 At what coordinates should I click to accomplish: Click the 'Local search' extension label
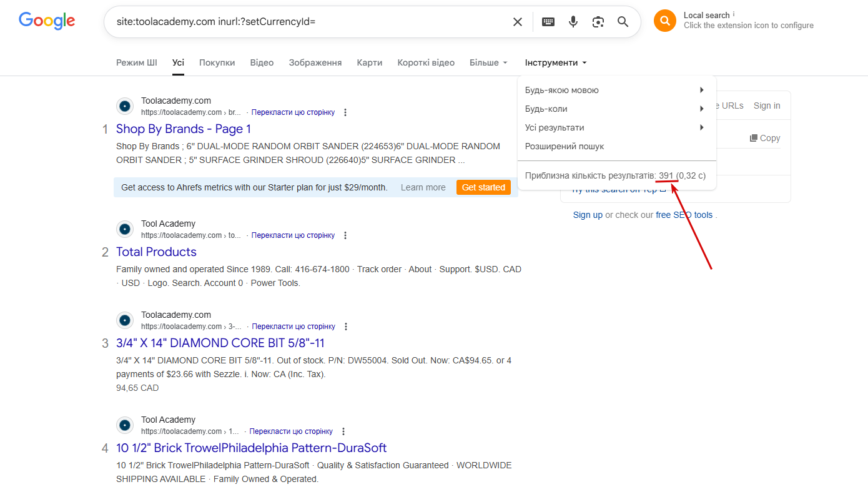pyautogui.click(x=706, y=15)
